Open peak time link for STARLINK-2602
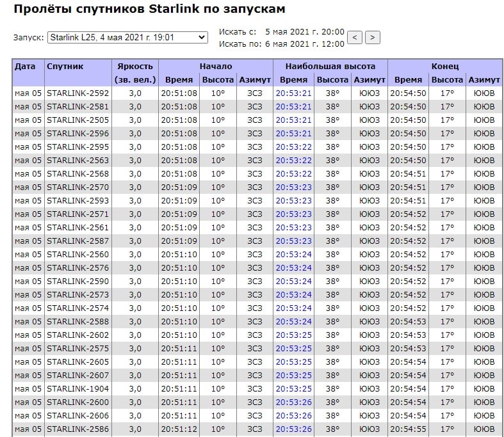The image size is (504, 437). [294, 335]
